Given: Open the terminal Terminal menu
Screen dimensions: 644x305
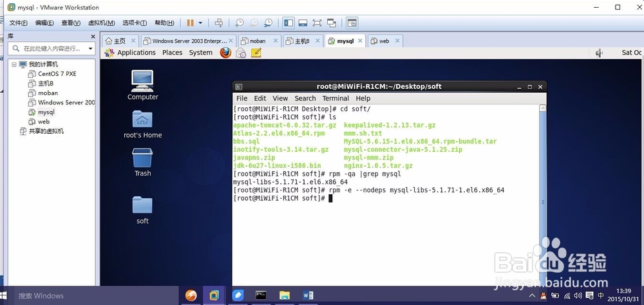Looking at the screenshot, I should [x=336, y=98].
